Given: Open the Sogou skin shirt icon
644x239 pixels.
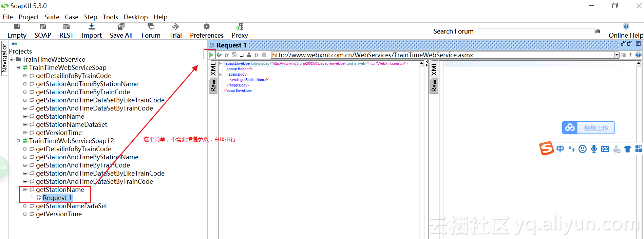Looking at the screenshot, I should coord(627,149).
